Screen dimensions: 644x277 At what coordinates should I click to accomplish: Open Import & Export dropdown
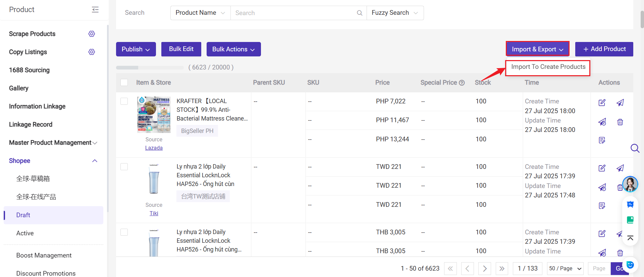[x=538, y=49]
